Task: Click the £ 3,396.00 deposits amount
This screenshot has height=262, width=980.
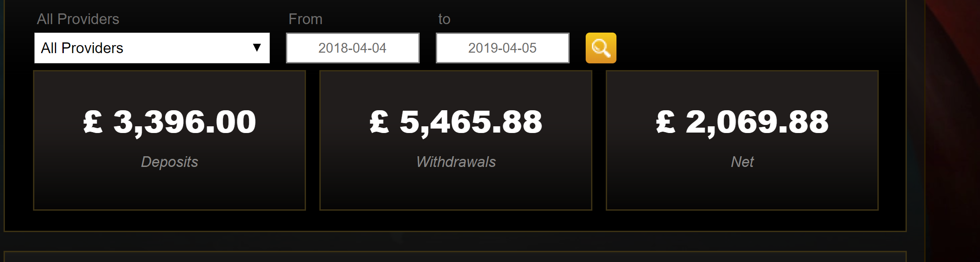Action: point(170,122)
